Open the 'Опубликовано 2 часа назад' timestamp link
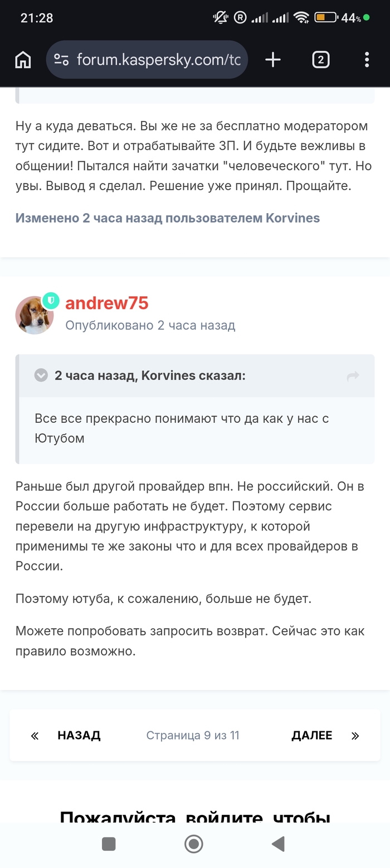Image resolution: width=390 pixels, height=868 pixels. point(150,325)
